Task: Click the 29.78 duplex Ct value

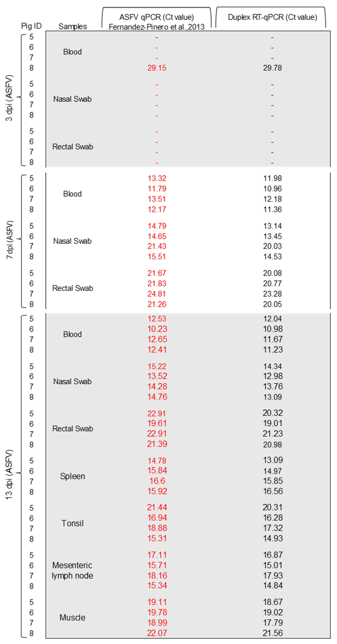Action: 272,68
